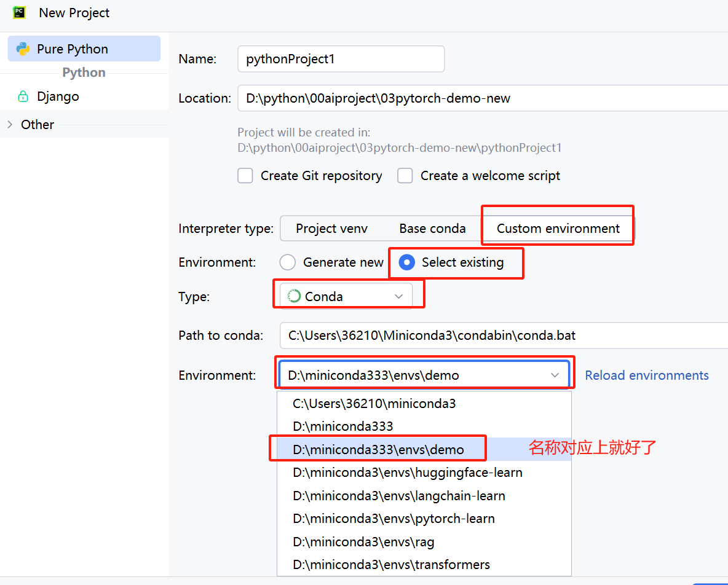Image resolution: width=728 pixels, height=585 pixels.
Task: Click Reload environments link
Action: point(646,375)
